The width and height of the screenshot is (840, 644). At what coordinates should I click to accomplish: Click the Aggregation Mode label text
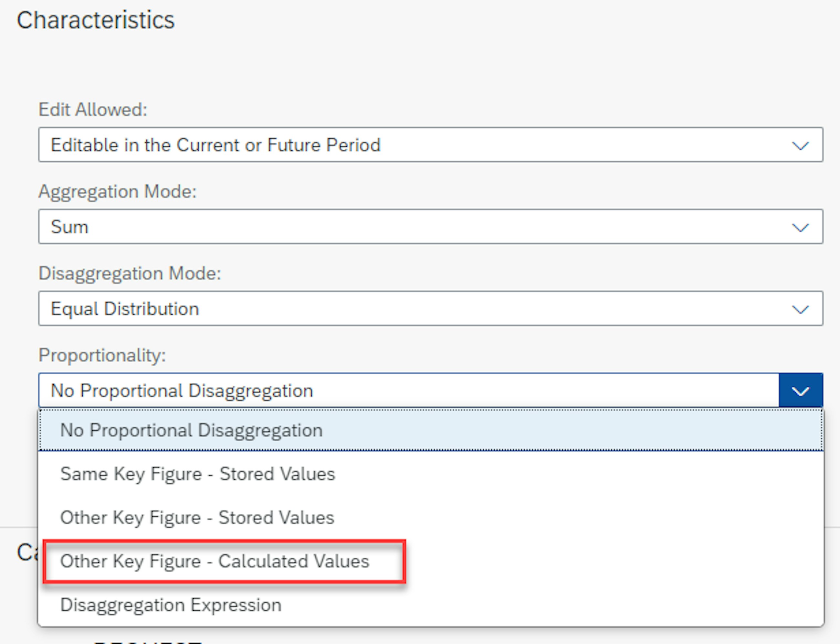[118, 191]
